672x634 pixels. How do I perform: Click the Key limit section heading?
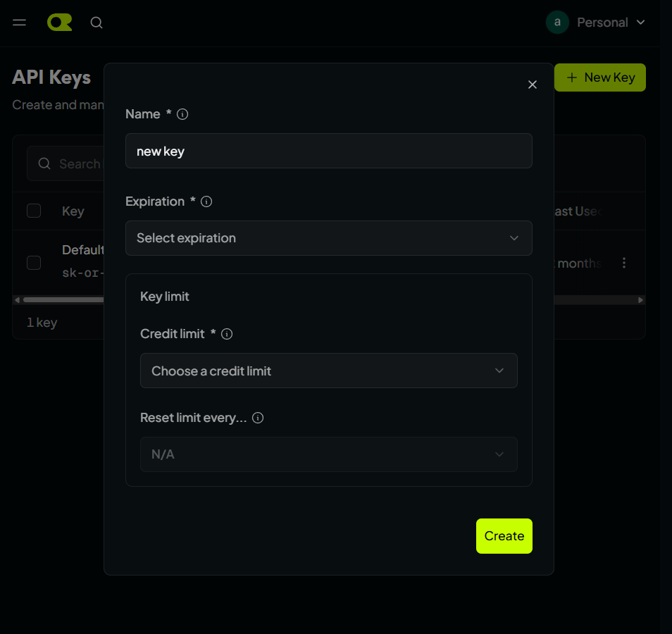[165, 297]
